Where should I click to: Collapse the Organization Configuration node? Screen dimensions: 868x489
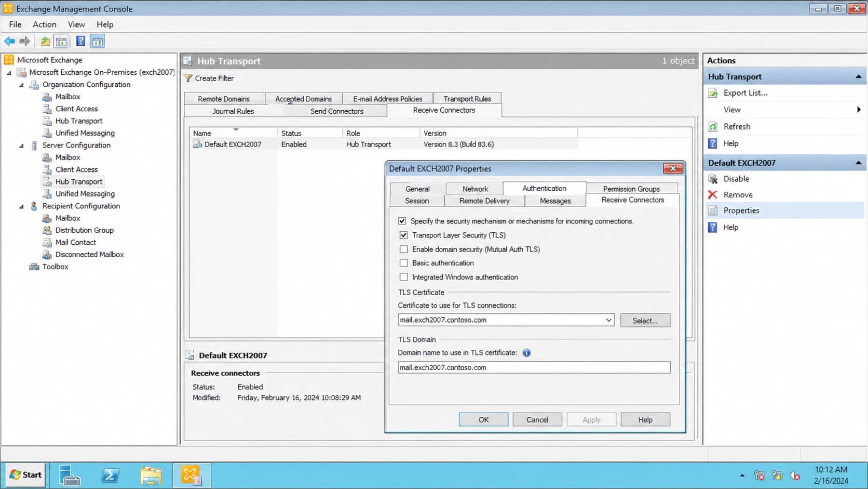coord(21,85)
